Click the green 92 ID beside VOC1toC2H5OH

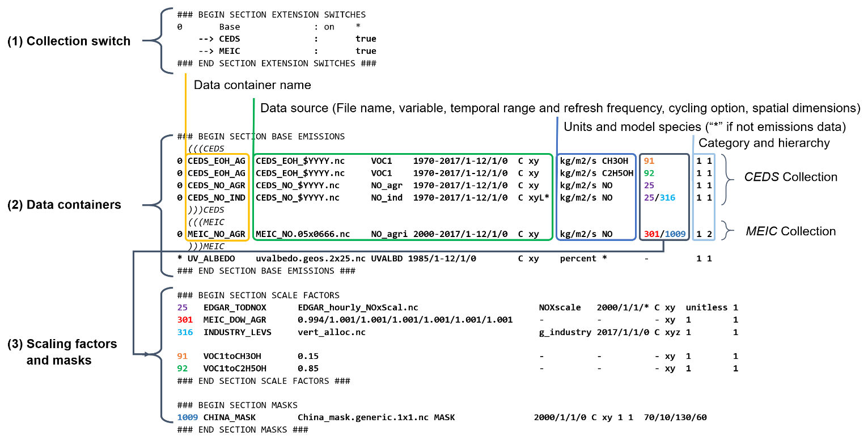[182, 369]
